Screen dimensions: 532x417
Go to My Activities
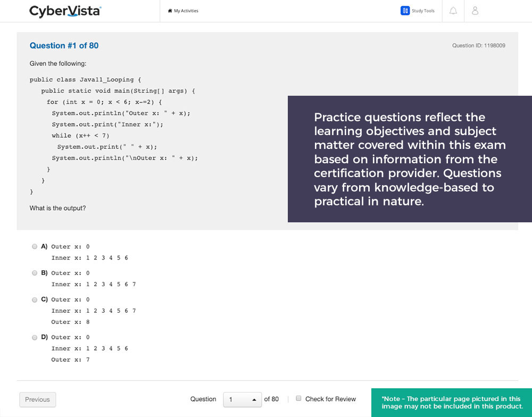[186, 11]
